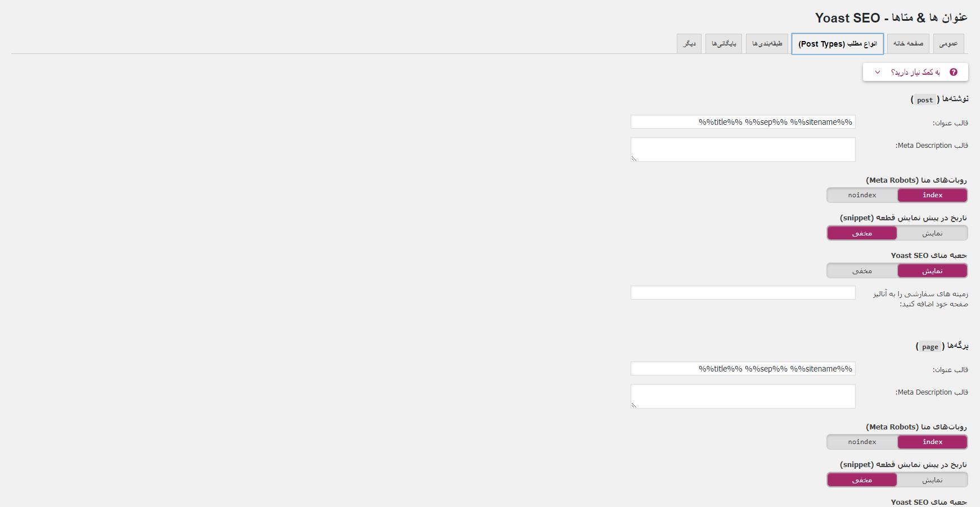This screenshot has height=507, width=980.
Task: Switch to the دیگر tab
Action: [x=689, y=44]
